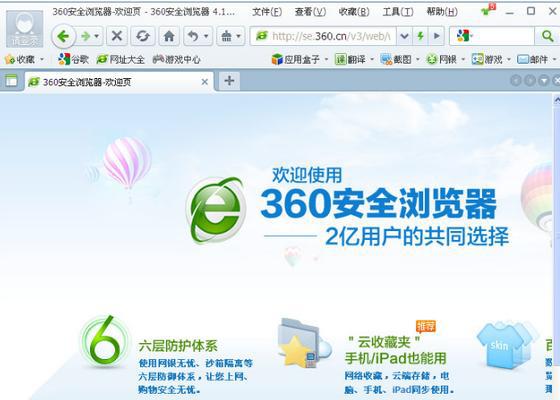Viewport: 560px width, 400px height.
Task: Click the cloud favorites folder star icon
Action: [x=304, y=344]
